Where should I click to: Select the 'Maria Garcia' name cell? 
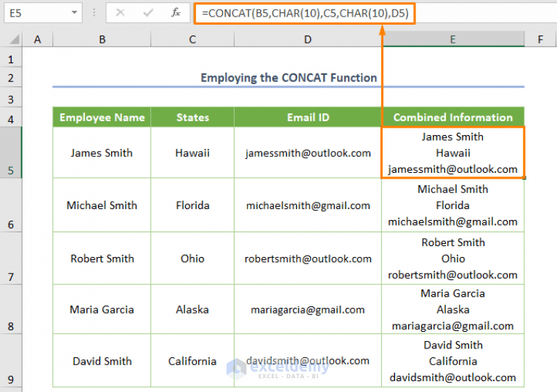point(102,309)
